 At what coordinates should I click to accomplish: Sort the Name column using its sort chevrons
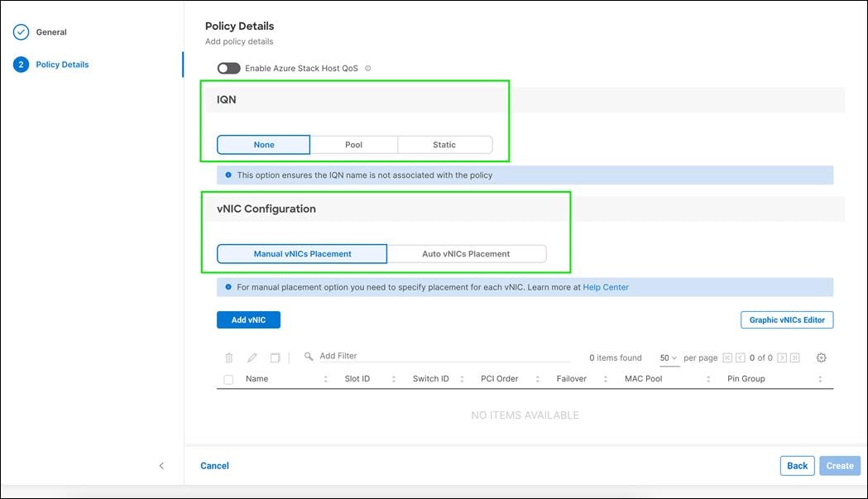coord(324,378)
